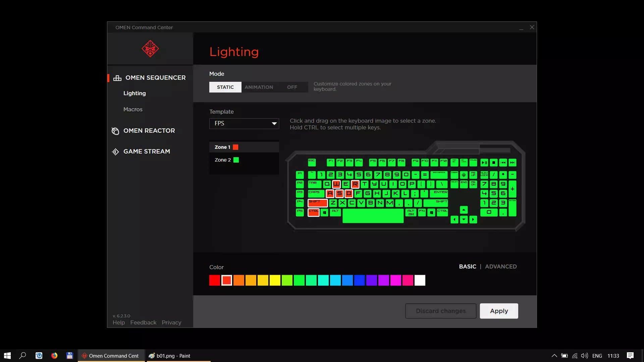644x362 pixels.
Task: Select the NUM LOCK key
Action: click(484, 175)
